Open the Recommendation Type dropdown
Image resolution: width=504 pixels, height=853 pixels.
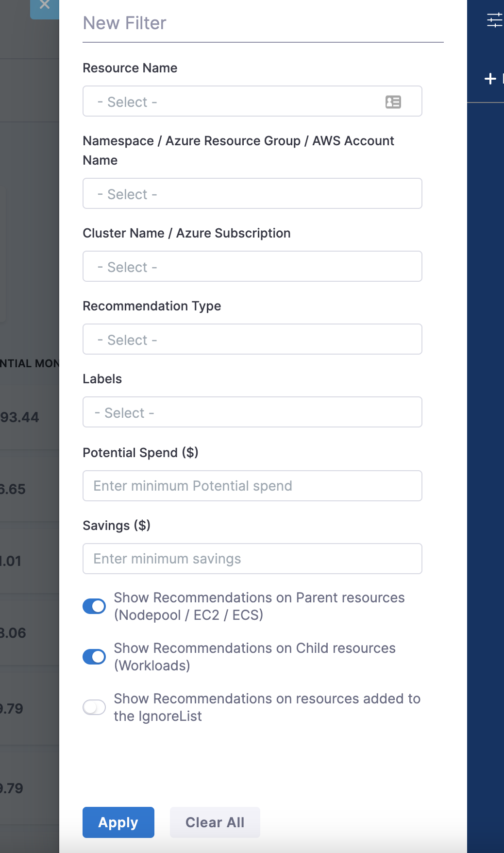[252, 340]
